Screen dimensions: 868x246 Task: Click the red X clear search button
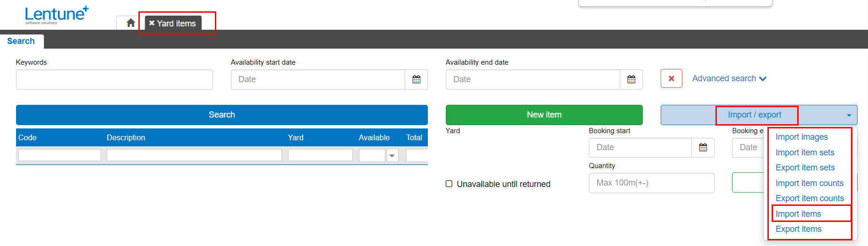point(671,78)
